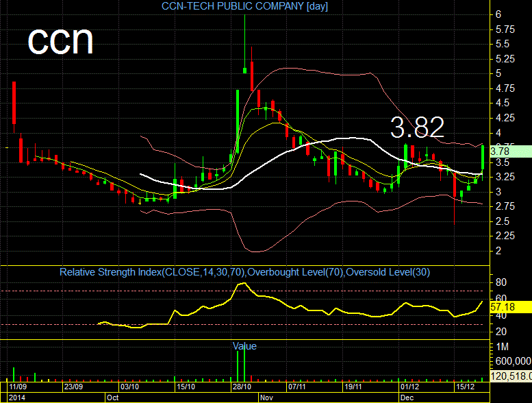Click the tall green candle topping at 6
532x403 pixels.
tap(244, 44)
